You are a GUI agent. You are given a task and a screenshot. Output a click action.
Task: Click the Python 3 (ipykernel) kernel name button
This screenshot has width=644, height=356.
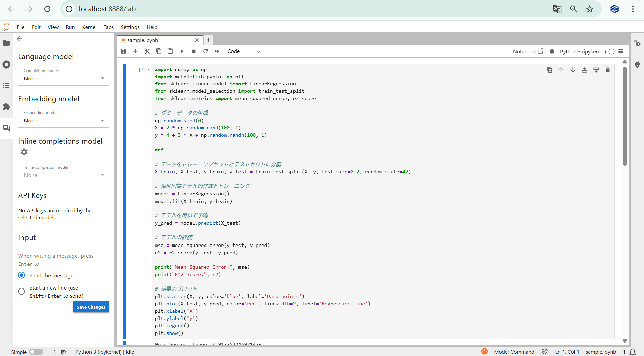tap(583, 51)
